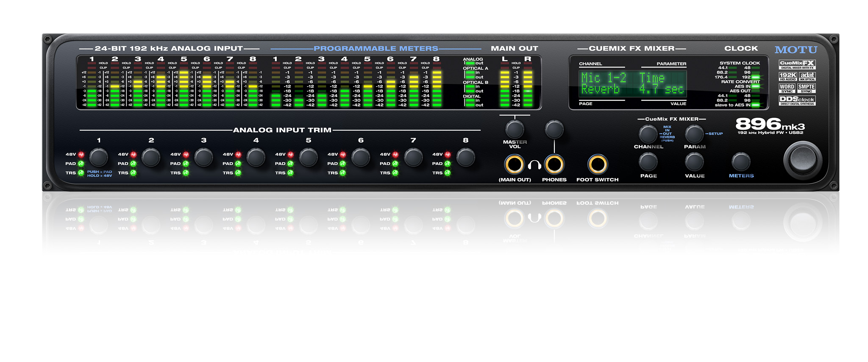This screenshot has height=362, width=868.
Task: Click the WORD SYNC badge
Action: point(787,88)
